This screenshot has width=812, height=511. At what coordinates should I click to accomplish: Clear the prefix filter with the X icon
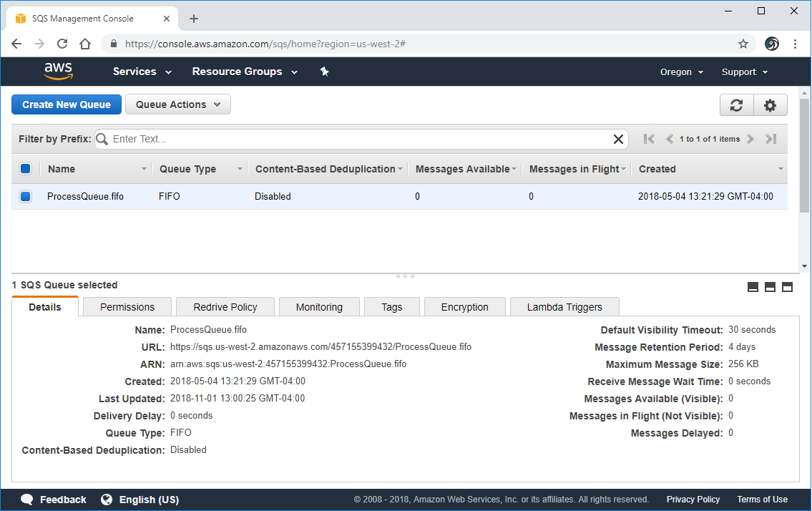pyautogui.click(x=618, y=139)
